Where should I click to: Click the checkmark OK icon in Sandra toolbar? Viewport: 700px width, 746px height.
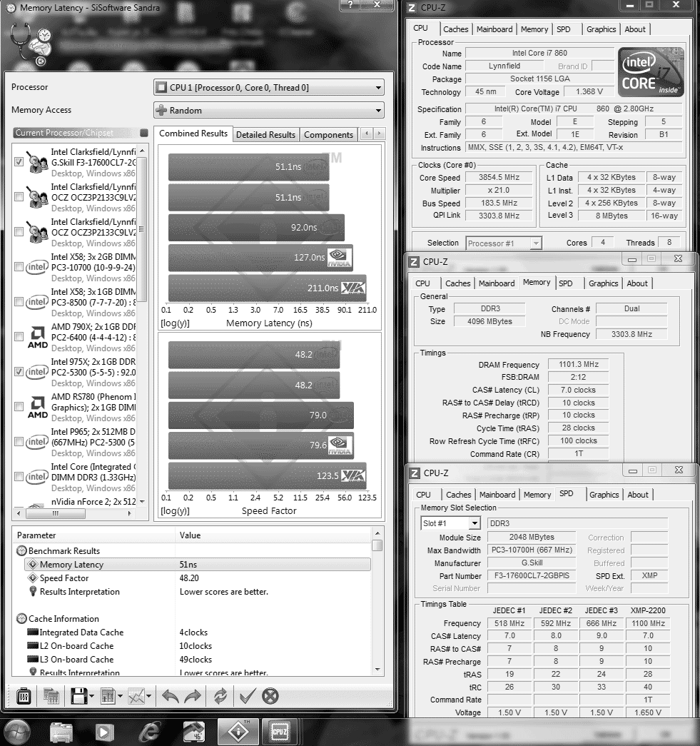pyautogui.click(x=248, y=697)
